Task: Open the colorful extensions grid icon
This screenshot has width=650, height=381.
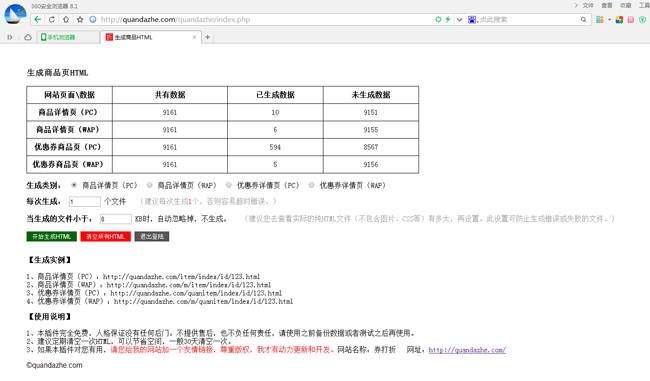Action: tap(599, 19)
